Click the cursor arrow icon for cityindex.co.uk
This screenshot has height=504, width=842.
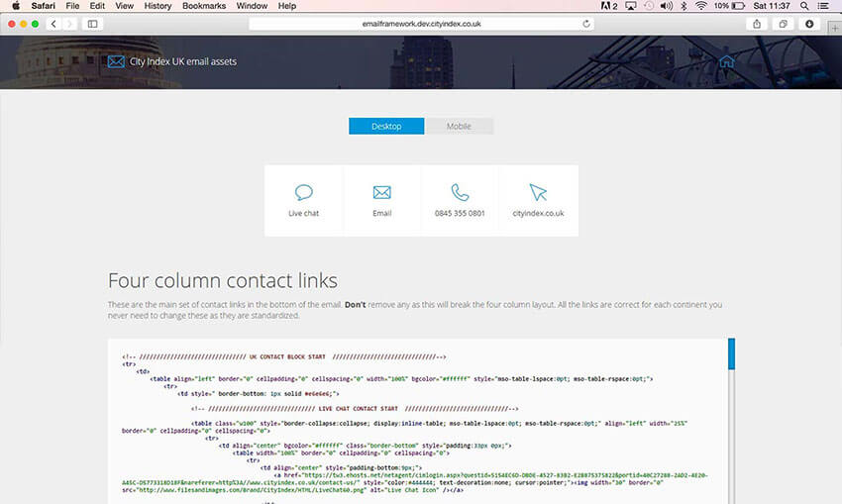538,192
